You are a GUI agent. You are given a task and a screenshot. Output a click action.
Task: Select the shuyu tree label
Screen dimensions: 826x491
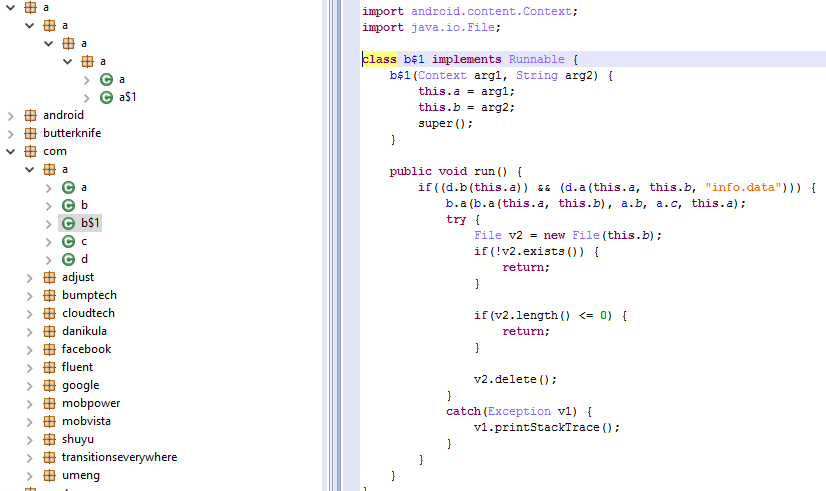click(78, 439)
